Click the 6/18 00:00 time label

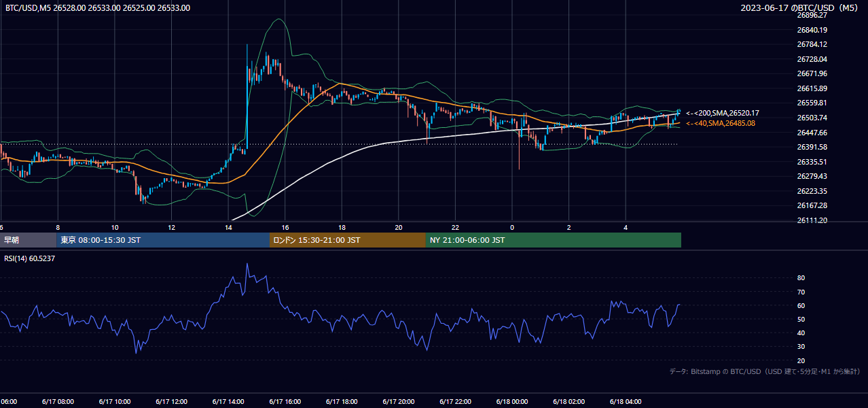[x=511, y=402]
